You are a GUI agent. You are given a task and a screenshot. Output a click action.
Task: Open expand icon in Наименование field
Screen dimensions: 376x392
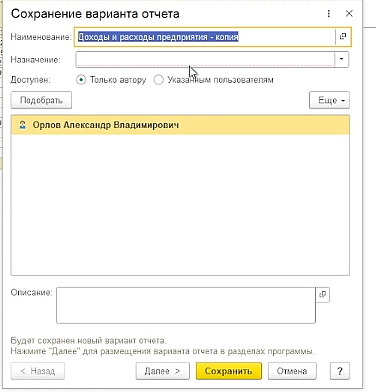[343, 37]
